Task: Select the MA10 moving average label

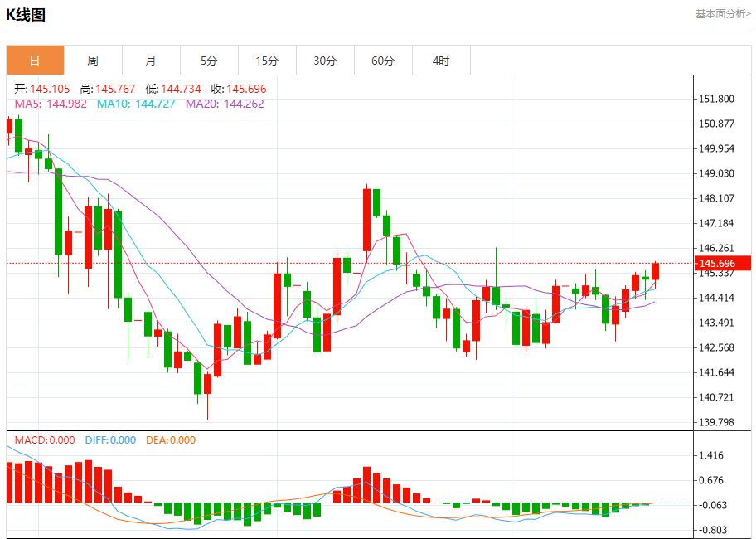Action: point(136,104)
